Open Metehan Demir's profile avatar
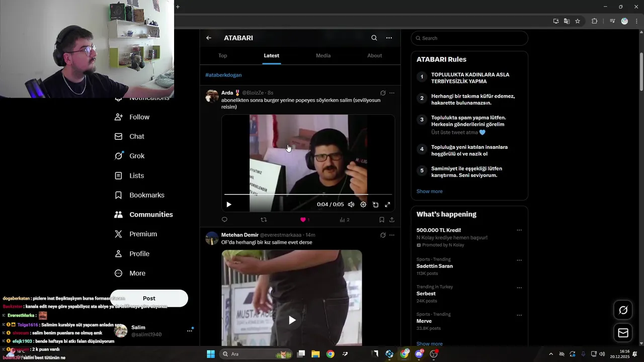 pyautogui.click(x=212, y=238)
